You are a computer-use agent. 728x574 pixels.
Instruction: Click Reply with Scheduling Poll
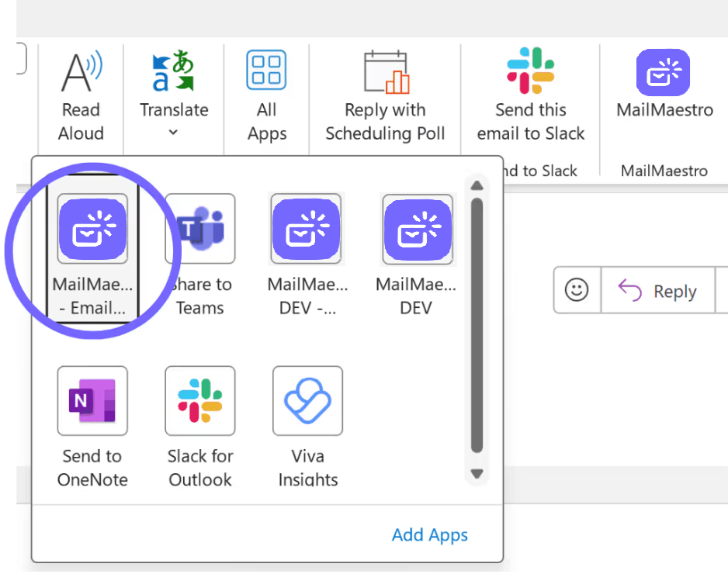tap(385, 96)
